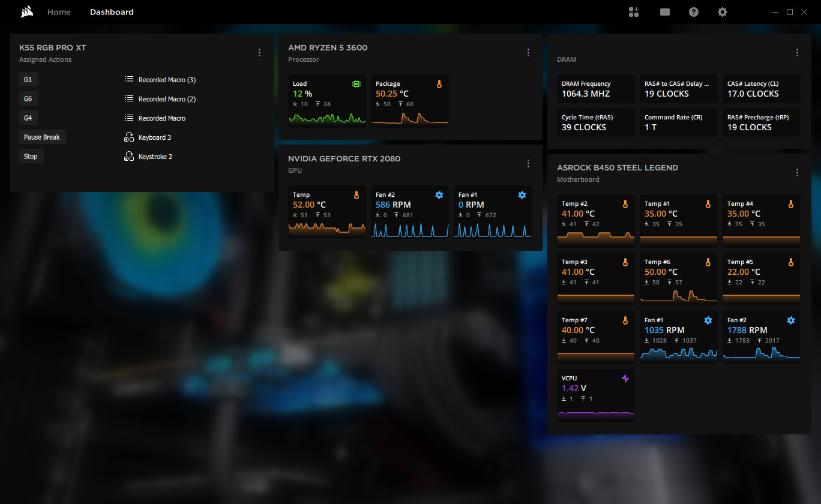The width and height of the screenshot is (821, 504).
Task: Click the purple lightning icon on VCPU
Action: coord(625,379)
